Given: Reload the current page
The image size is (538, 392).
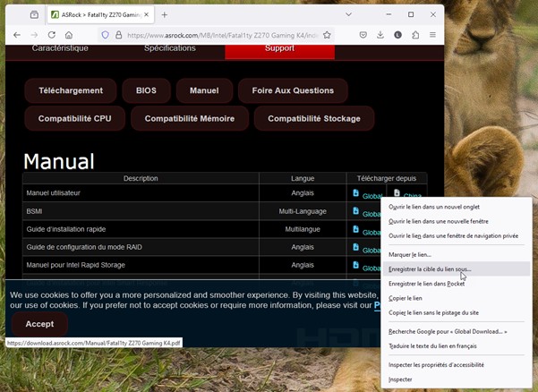Looking at the screenshot, I should (51, 35).
